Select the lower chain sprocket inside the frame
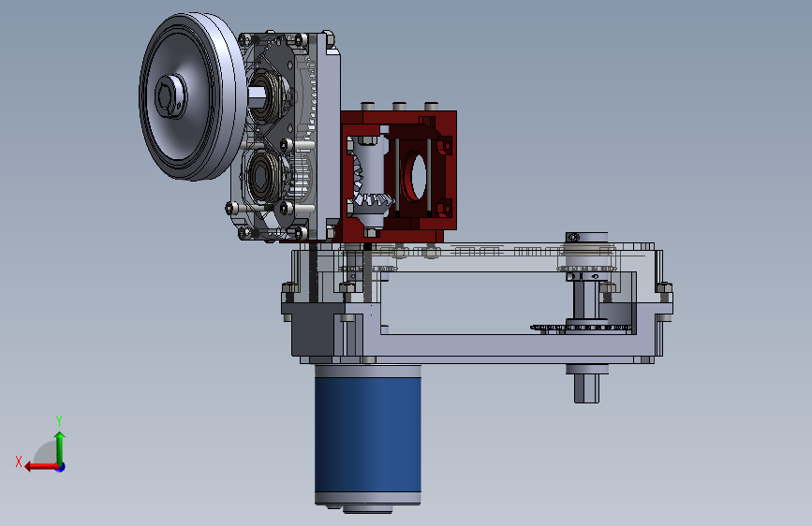Image resolution: width=812 pixels, height=526 pixels. point(582,328)
